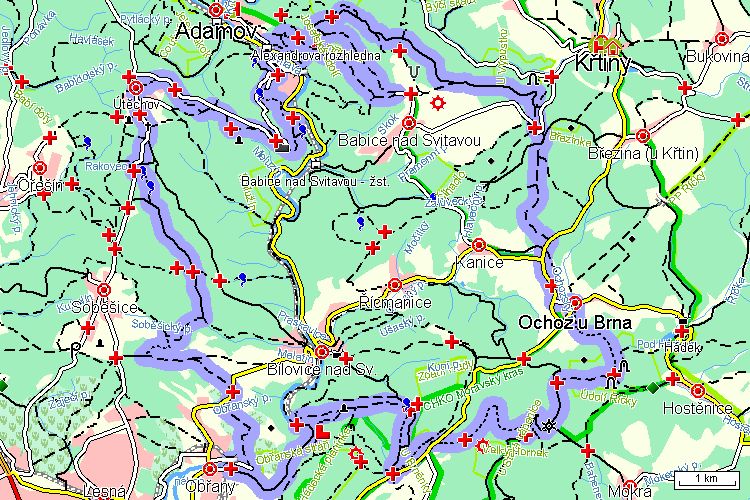
Task: Select the Řícmanice red town marker
Action: tap(395, 285)
